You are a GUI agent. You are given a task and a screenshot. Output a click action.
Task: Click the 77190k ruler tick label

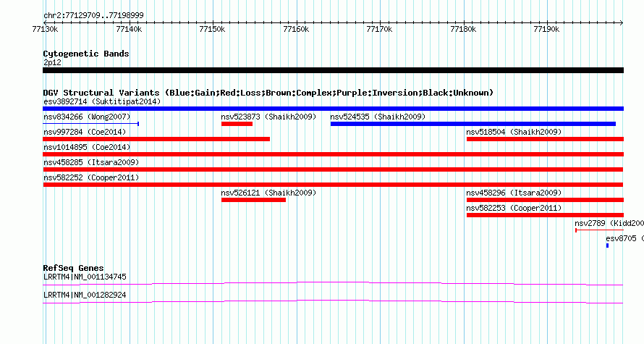click(546, 29)
